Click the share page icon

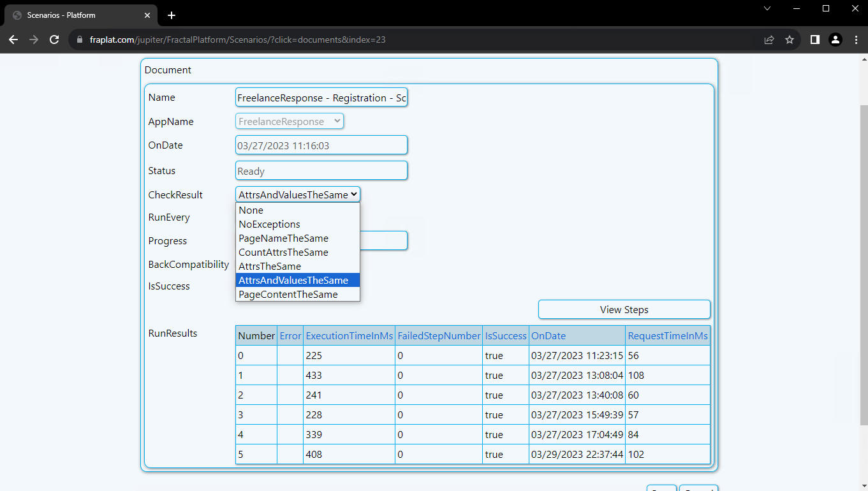tap(769, 40)
